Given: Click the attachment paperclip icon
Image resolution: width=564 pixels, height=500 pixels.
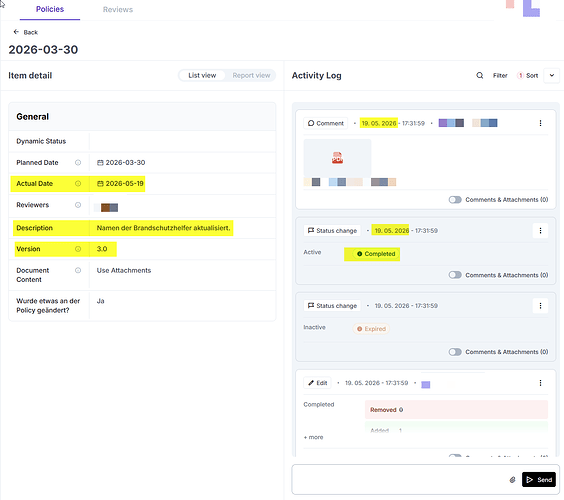Looking at the screenshot, I should pos(512,479).
